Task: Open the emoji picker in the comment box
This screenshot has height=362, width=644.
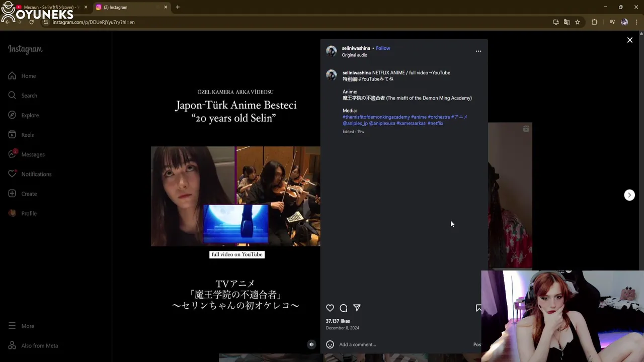Action: [x=330, y=344]
